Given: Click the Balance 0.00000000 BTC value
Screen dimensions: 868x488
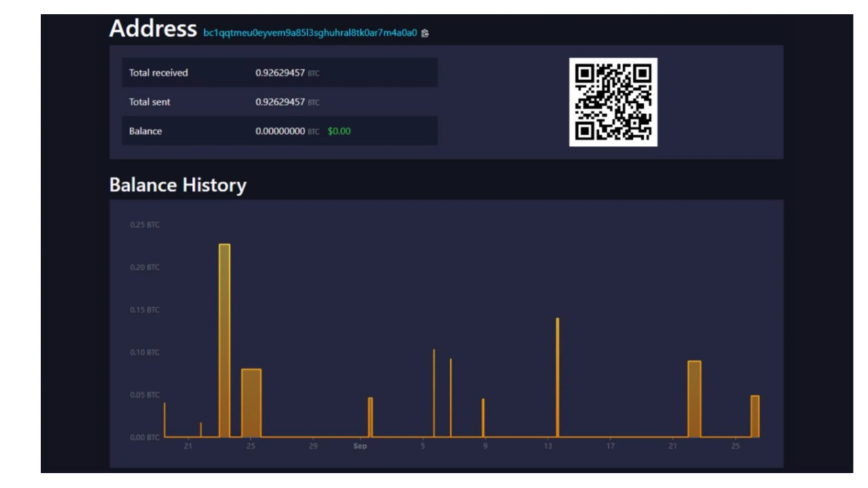Looking at the screenshot, I should click(280, 131).
